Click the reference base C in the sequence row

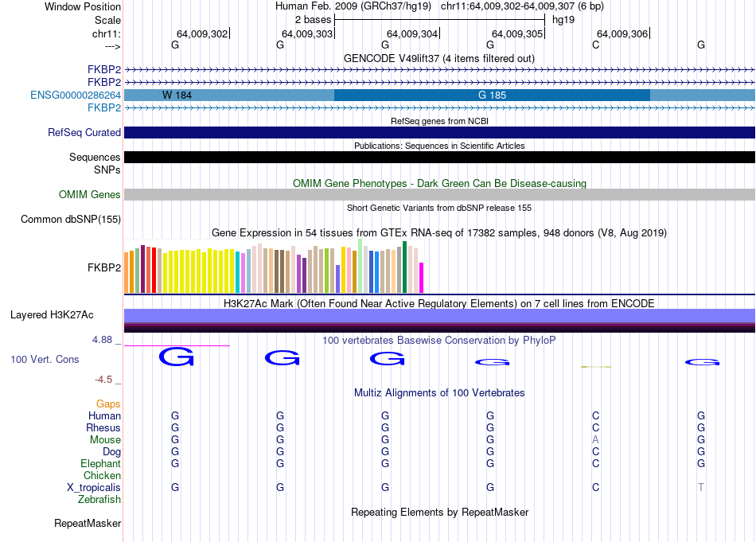[x=595, y=45]
